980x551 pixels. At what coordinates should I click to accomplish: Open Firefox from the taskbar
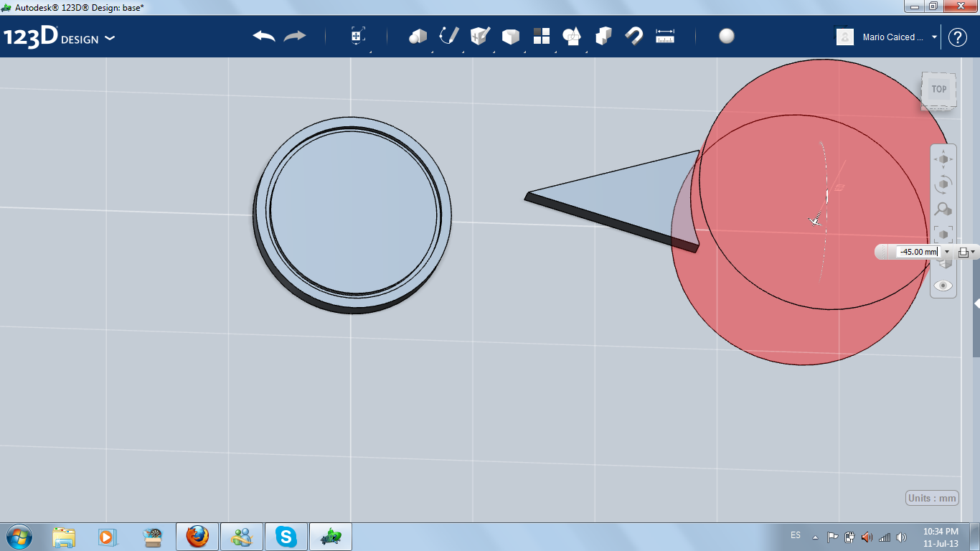[x=197, y=537]
